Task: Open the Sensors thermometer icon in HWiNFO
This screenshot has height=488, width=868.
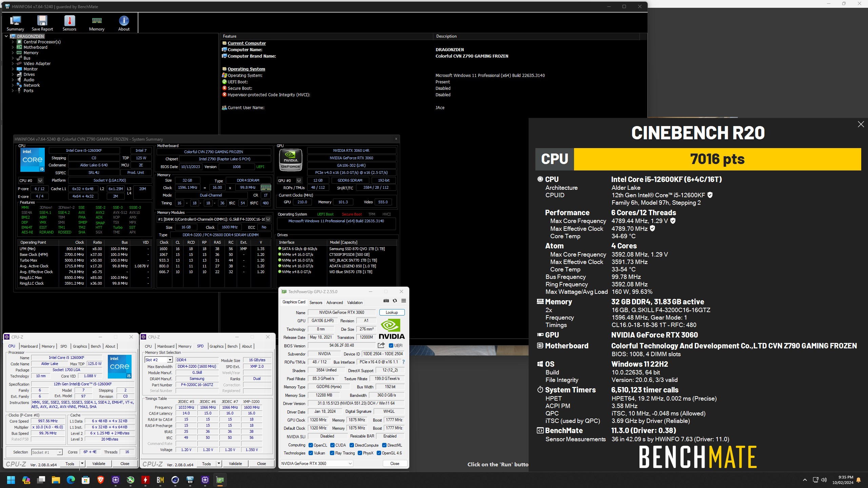Action: tap(70, 23)
